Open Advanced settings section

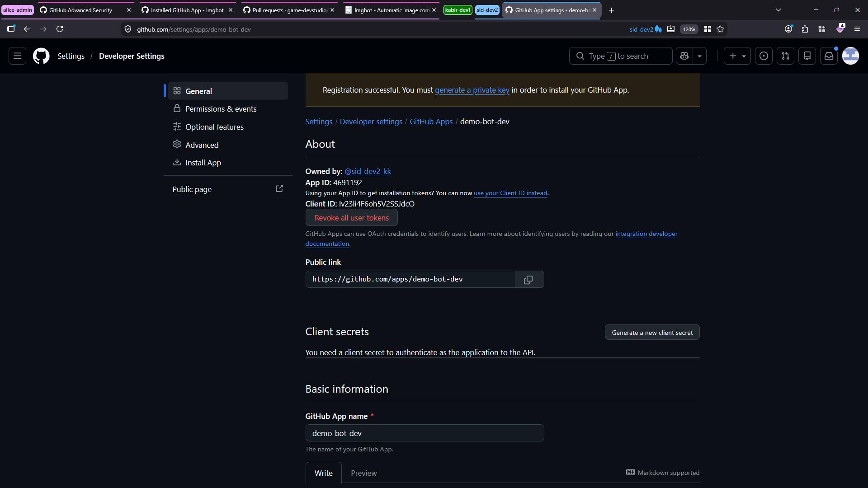coord(228,145)
